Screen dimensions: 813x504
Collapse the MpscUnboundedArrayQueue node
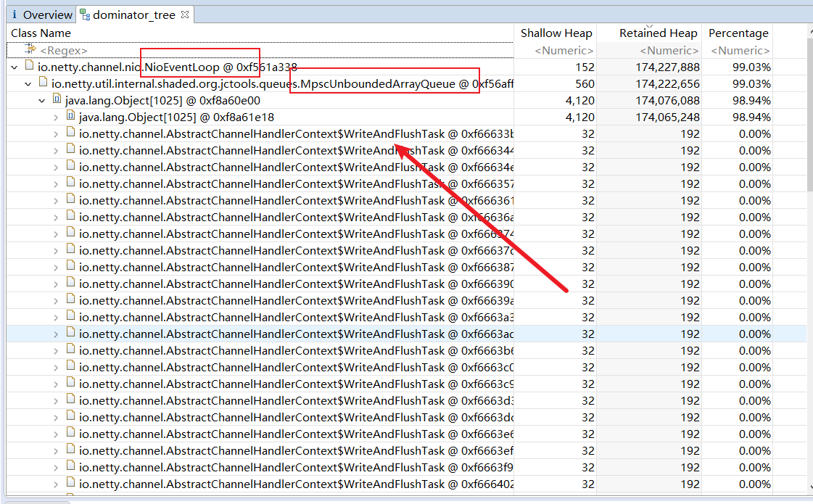tap(28, 84)
